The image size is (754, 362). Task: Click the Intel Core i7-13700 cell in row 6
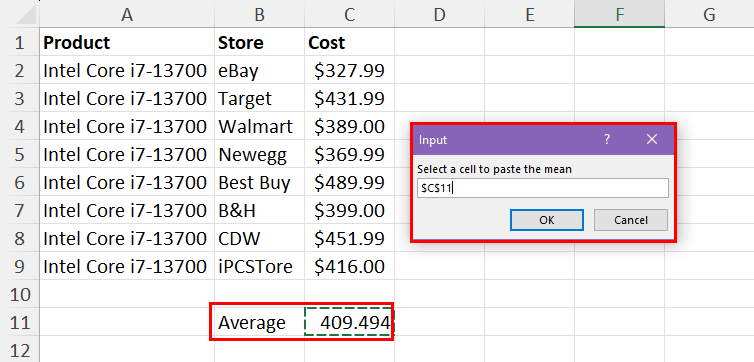127,182
